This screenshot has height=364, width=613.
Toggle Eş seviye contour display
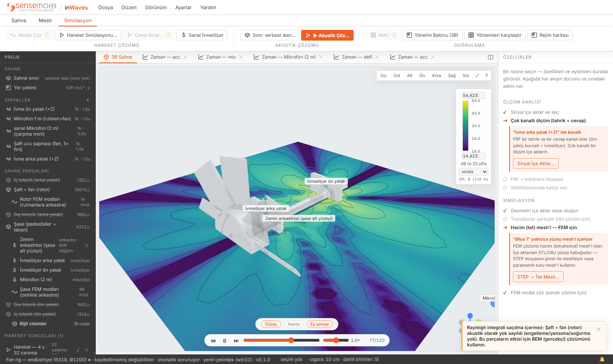[x=320, y=324]
